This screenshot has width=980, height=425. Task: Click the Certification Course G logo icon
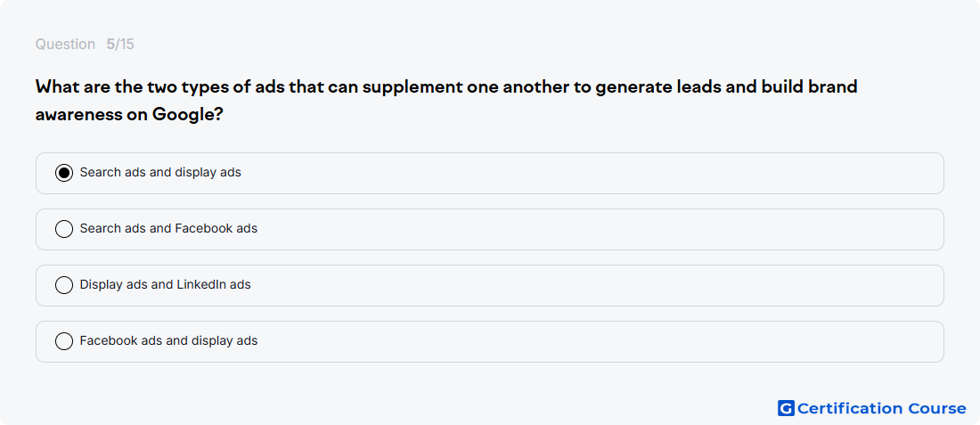[786, 408]
